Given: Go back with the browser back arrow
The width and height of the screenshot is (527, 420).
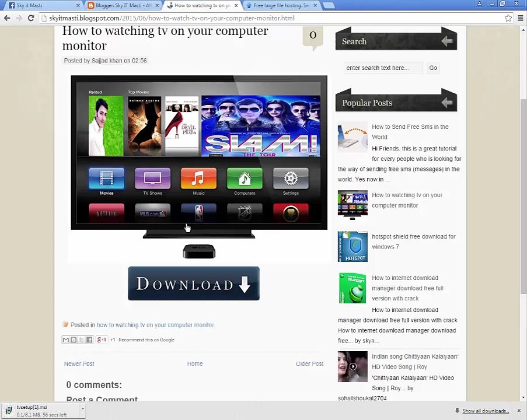Looking at the screenshot, I should 7,18.
